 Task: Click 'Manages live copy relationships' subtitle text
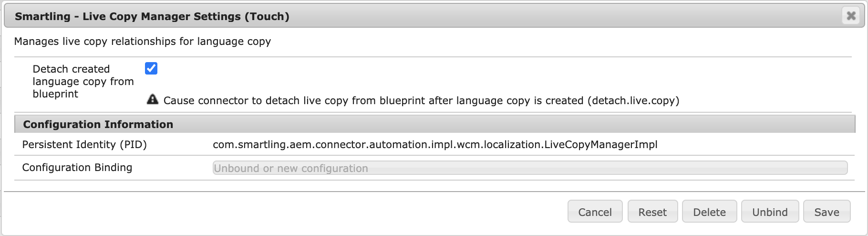pyautogui.click(x=142, y=42)
